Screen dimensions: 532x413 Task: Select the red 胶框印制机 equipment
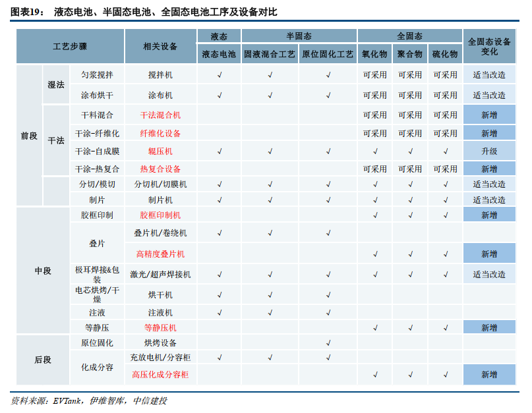click(160, 215)
